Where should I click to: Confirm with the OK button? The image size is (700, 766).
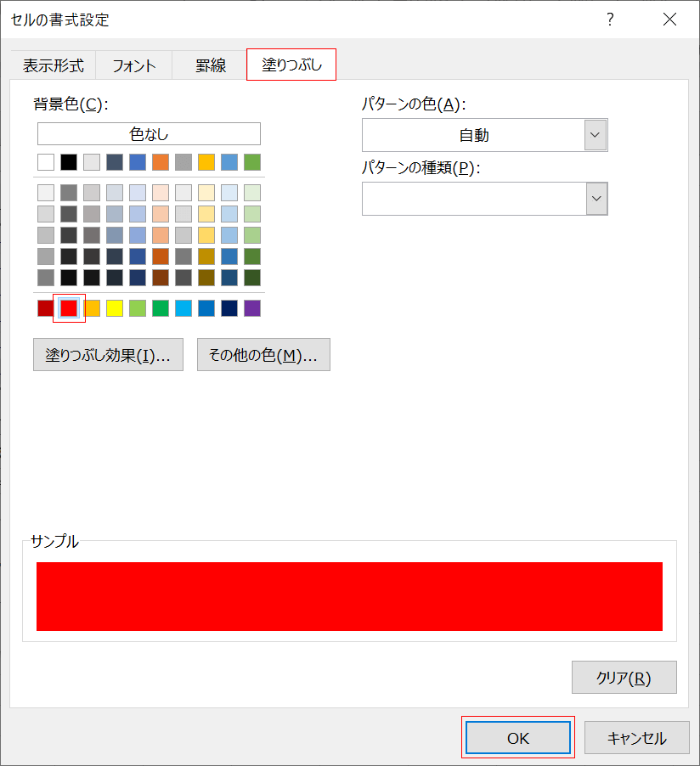coord(517,737)
